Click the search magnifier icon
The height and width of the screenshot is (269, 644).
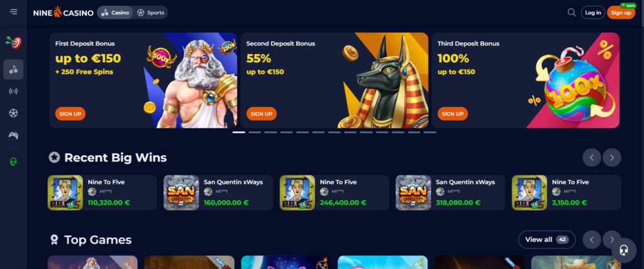(571, 13)
